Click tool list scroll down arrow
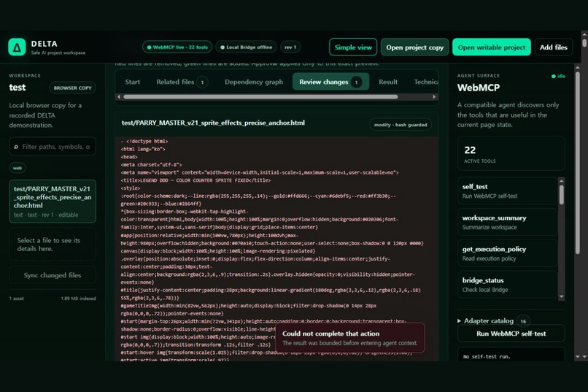 click(562, 296)
